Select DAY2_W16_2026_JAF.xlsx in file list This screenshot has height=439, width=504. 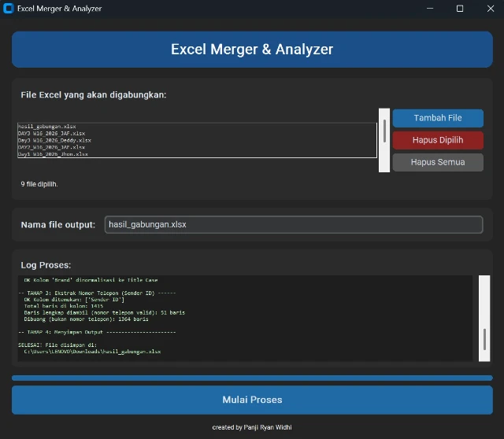51,147
